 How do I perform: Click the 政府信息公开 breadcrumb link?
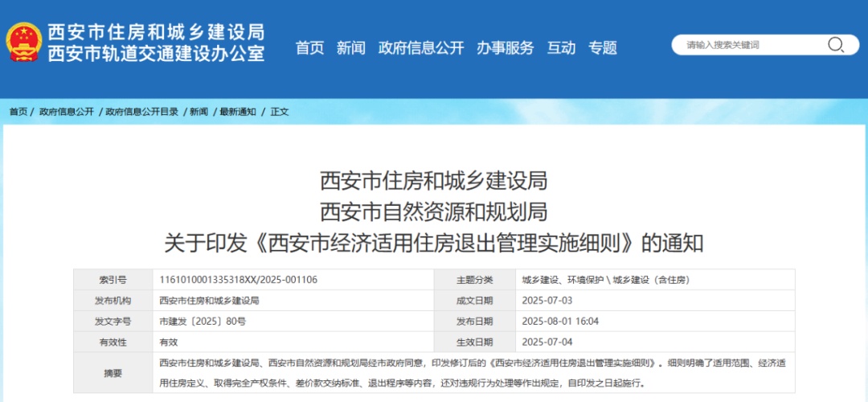(67, 112)
